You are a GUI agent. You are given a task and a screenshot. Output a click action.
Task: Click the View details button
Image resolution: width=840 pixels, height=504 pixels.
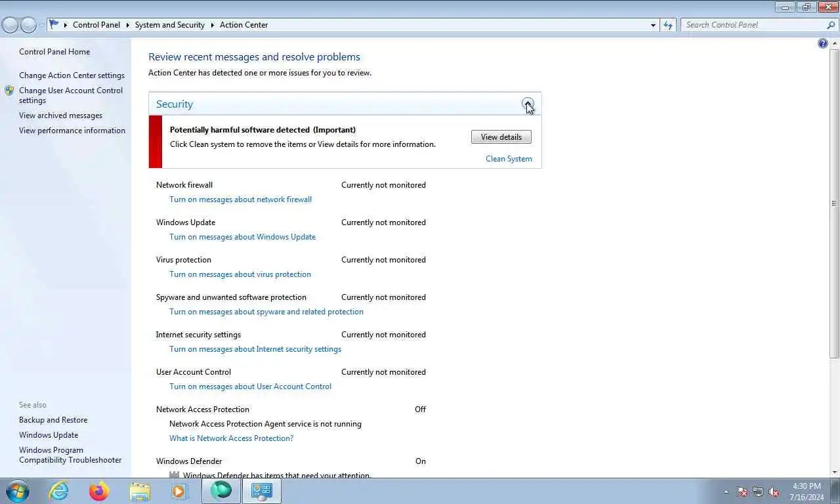click(x=501, y=137)
